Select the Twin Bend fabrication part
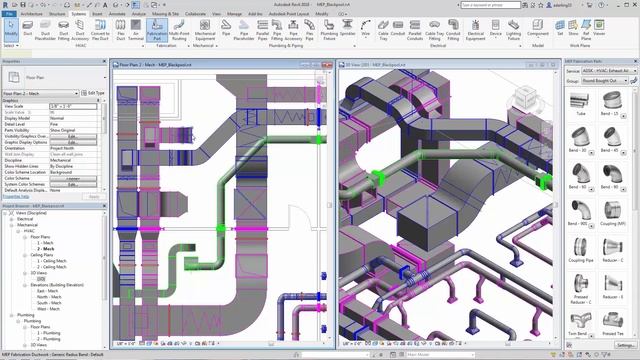 (x=580, y=324)
